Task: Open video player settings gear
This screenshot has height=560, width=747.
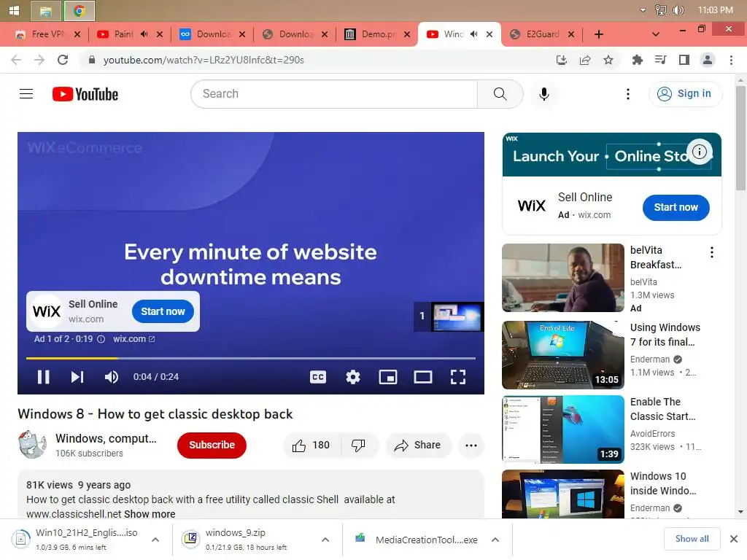Action: (x=353, y=377)
